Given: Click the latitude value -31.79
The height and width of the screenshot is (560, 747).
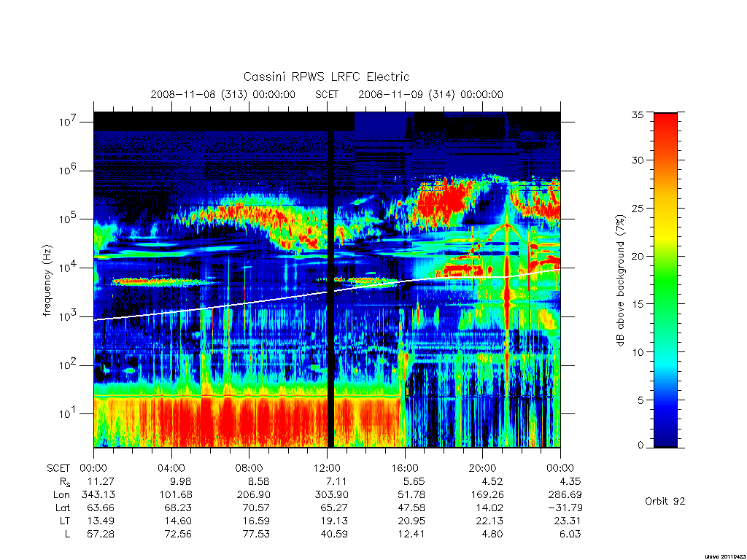Looking at the screenshot, I should click(x=564, y=507).
